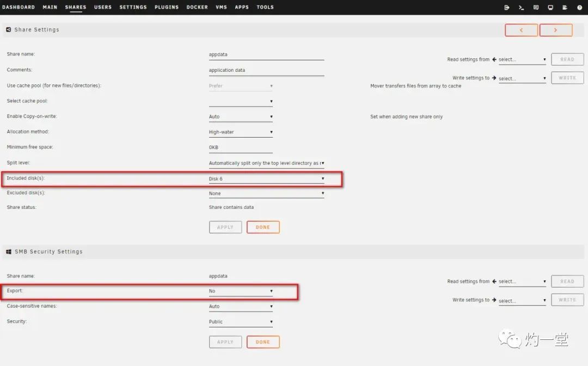Open the Docker tab

tap(197, 8)
